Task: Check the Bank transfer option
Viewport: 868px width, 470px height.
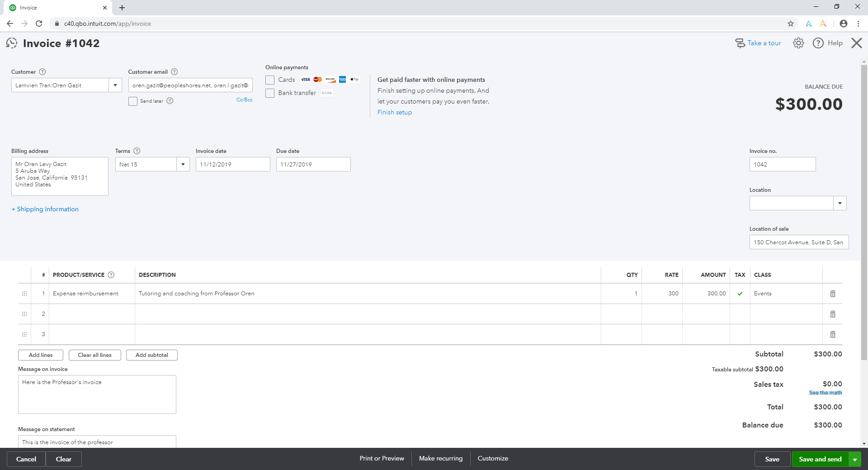Action: [270, 93]
